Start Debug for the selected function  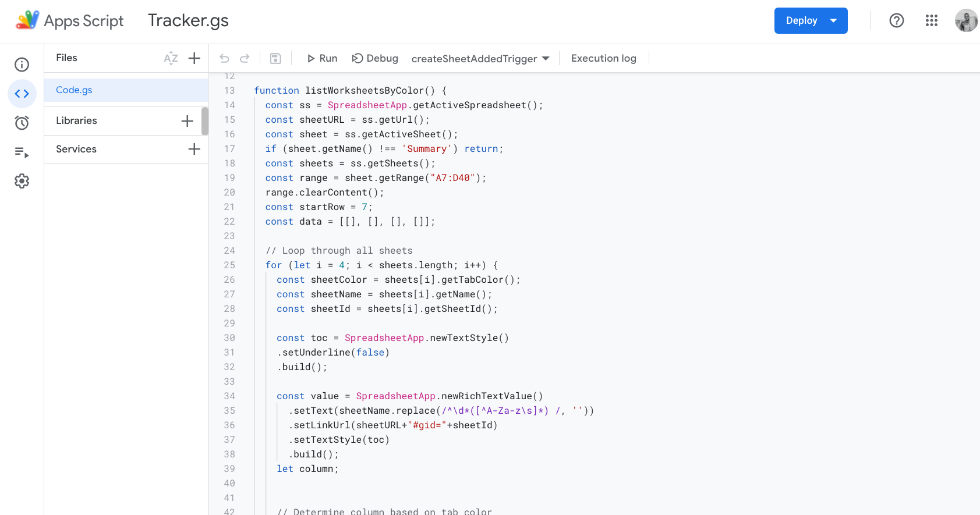coord(375,58)
